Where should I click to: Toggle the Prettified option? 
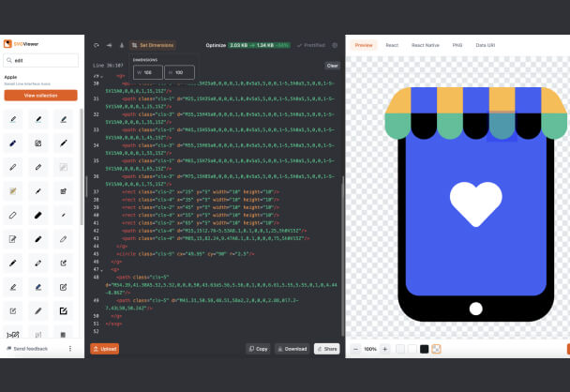point(311,44)
